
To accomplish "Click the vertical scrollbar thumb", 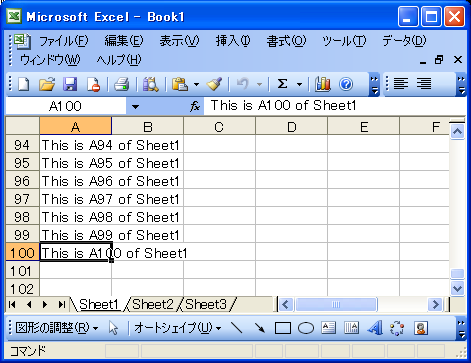I will (457, 274).
